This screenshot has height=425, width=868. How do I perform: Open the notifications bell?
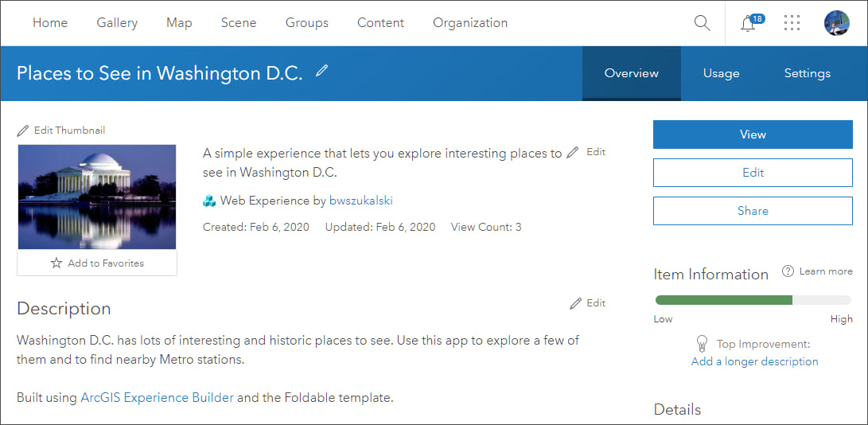(748, 23)
